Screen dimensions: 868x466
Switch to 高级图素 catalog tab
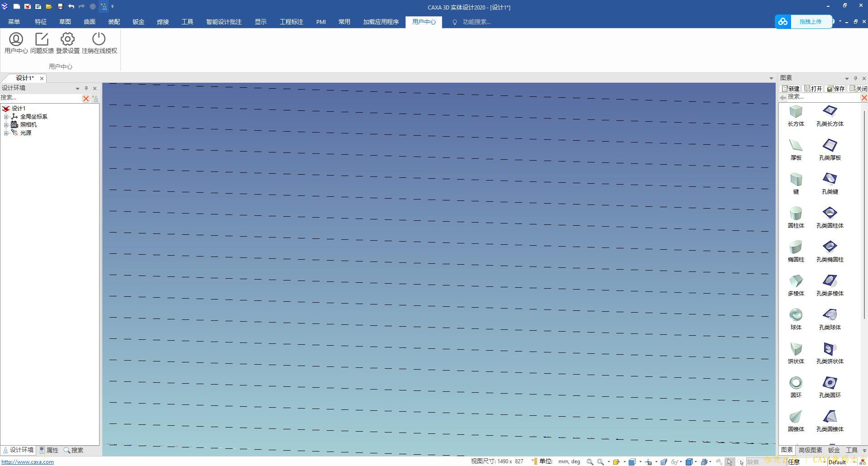[810, 450]
